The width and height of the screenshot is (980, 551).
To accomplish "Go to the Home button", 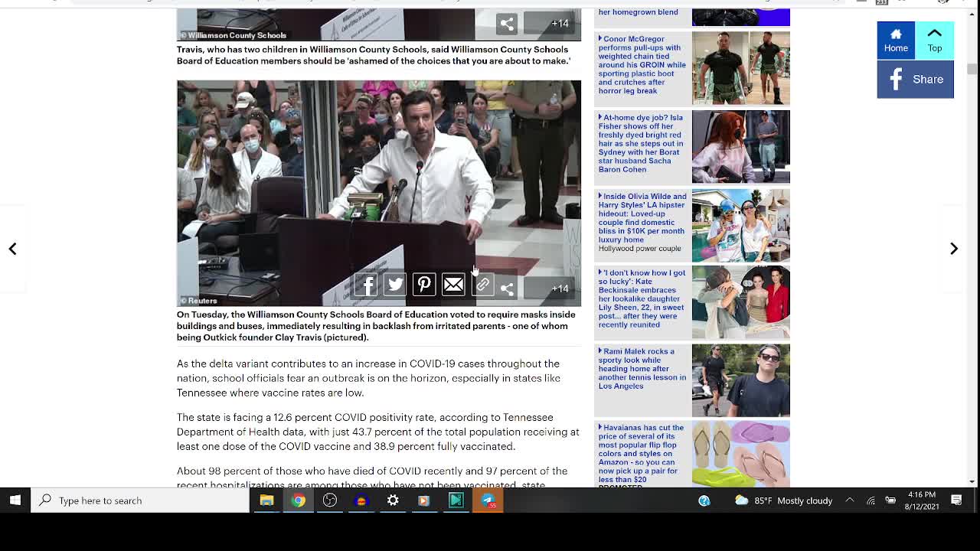I will 896,40.
